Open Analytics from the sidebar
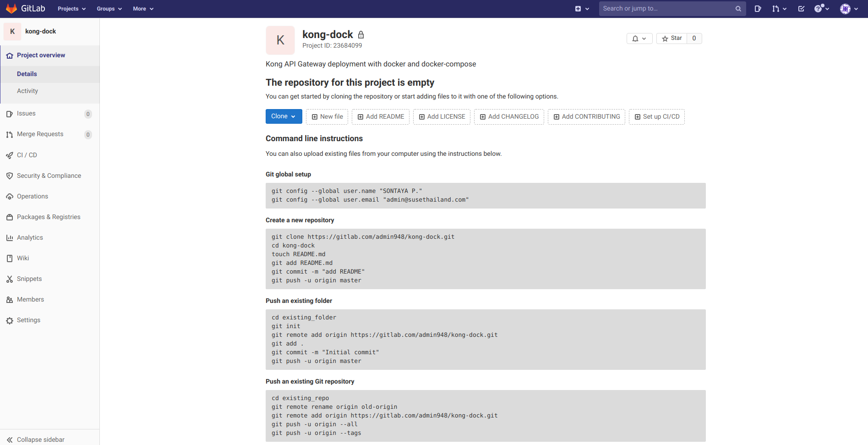 pos(30,237)
